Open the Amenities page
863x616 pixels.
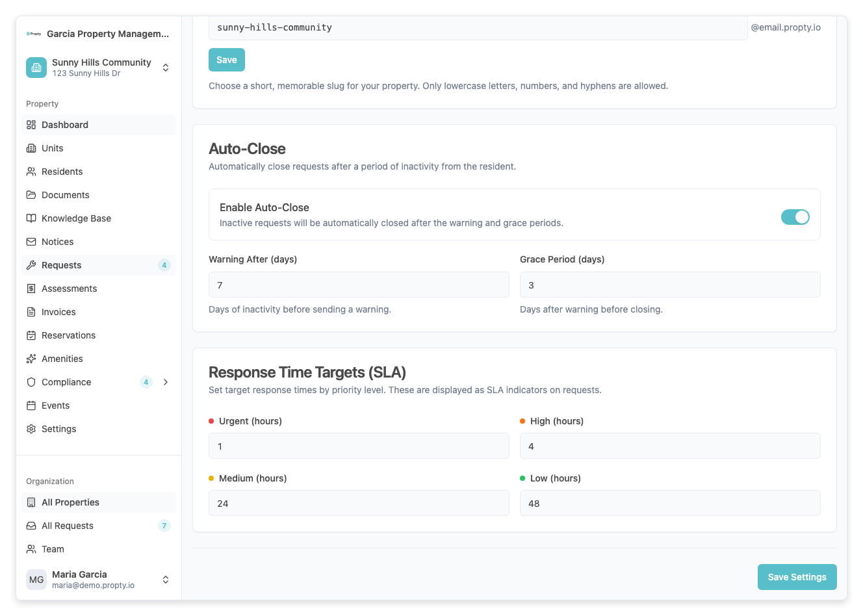pyautogui.click(x=99, y=359)
